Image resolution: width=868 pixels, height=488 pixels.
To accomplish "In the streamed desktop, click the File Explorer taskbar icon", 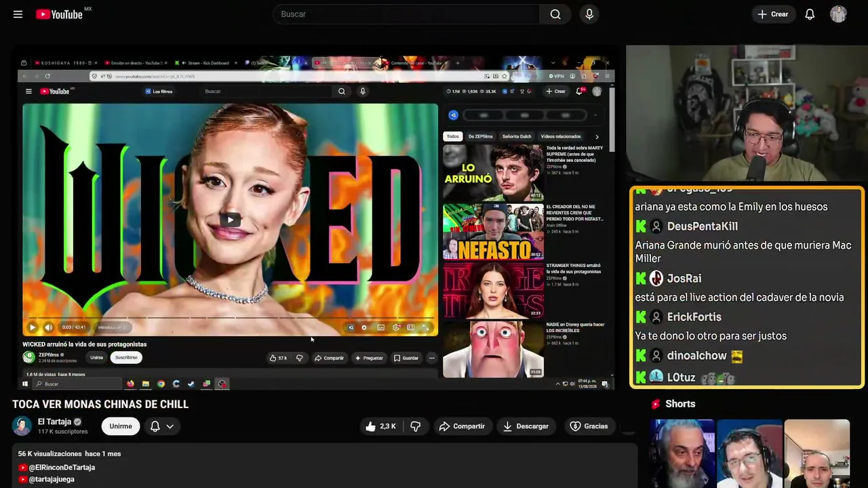I will pos(146,384).
